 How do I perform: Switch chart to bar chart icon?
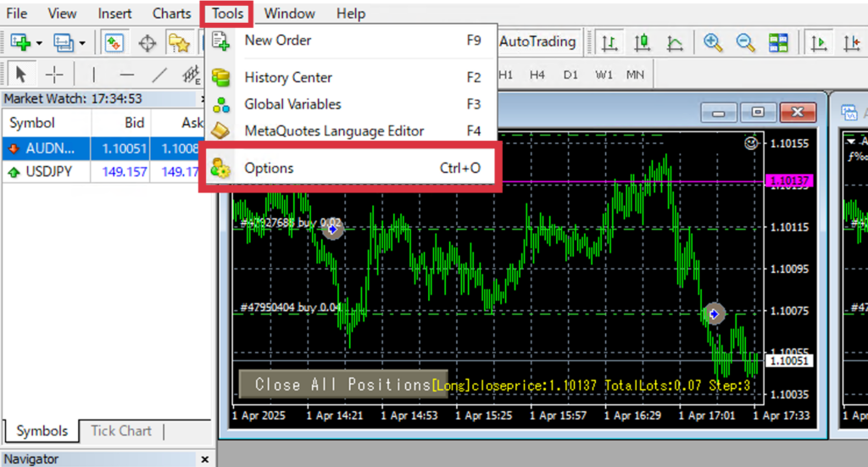click(x=609, y=42)
